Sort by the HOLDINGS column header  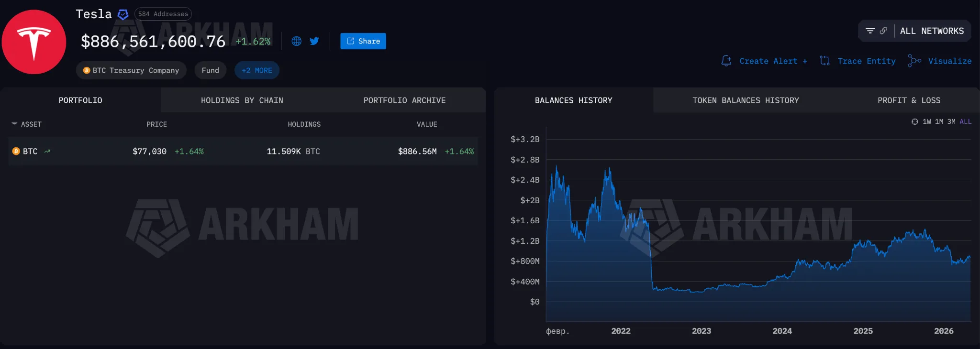304,124
